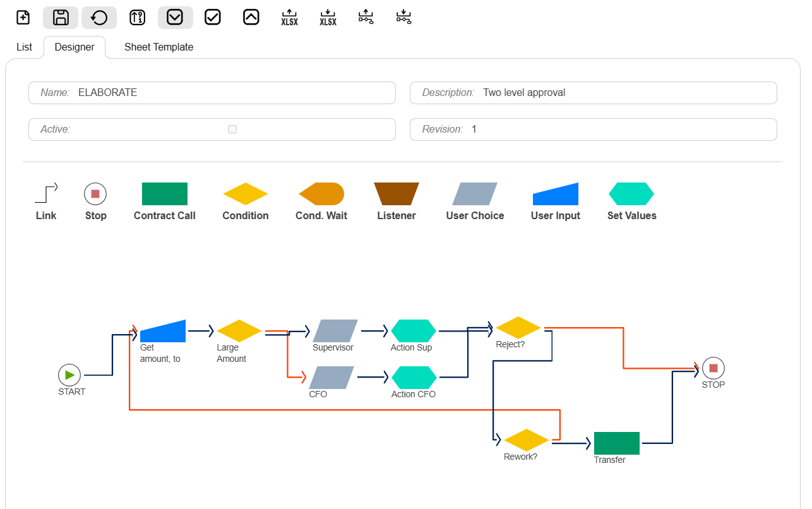Click the 'Listener' palette label
The image size is (812, 509).
pos(397,216)
